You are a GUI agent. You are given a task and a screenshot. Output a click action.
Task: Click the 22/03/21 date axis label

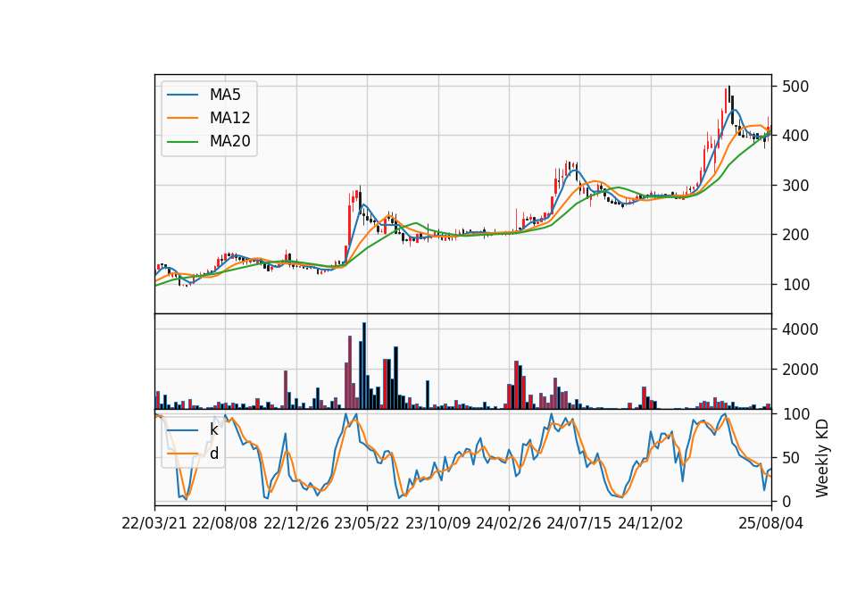[x=154, y=523]
